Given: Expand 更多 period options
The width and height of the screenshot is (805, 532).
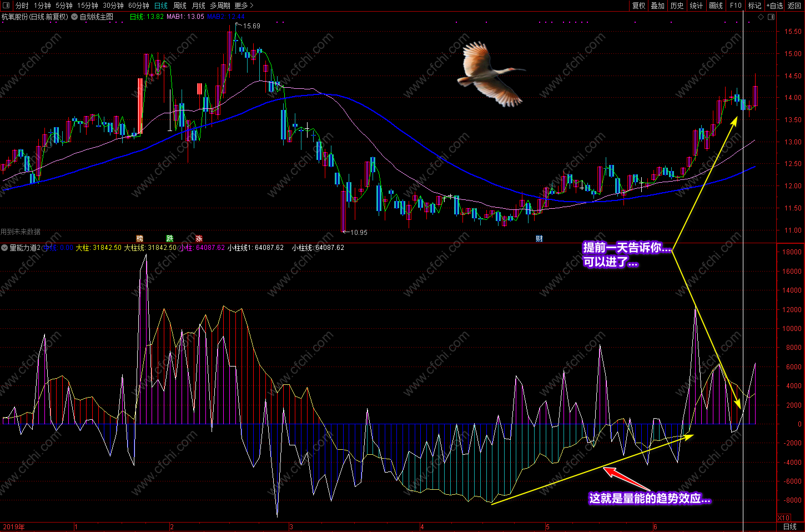Looking at the screenshot, I should click(244, 6).
